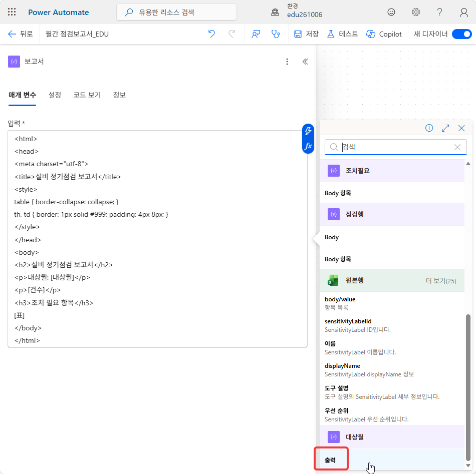Viewport: 476px width, 474px height.
Task: Select the sensitivityLabelId token
Action: pos(392,325)
